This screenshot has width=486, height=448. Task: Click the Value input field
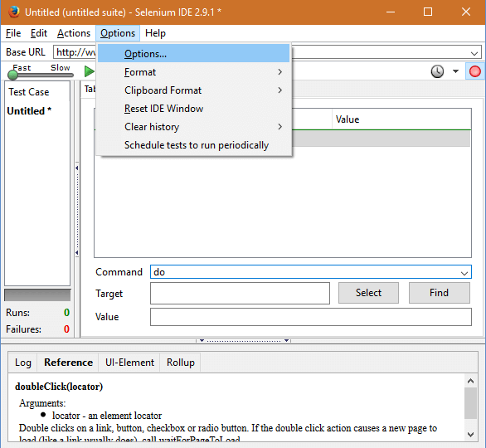pos(311,317)
